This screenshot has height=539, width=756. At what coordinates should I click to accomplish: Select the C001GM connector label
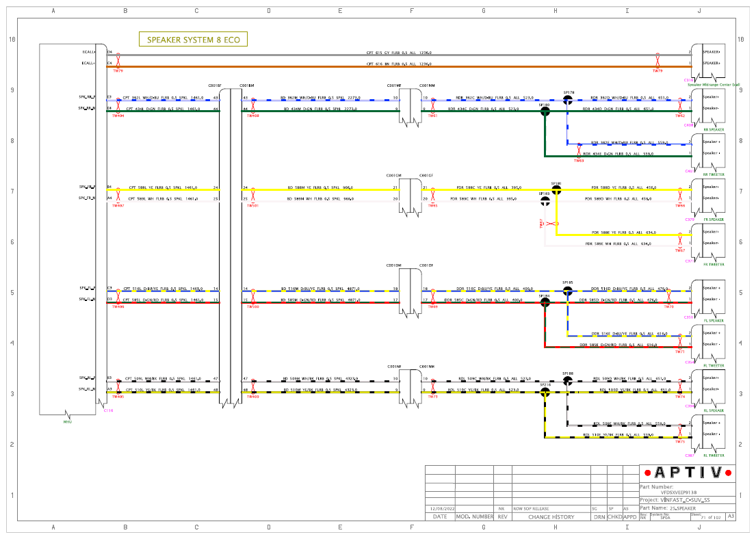[x=393, y=176]
